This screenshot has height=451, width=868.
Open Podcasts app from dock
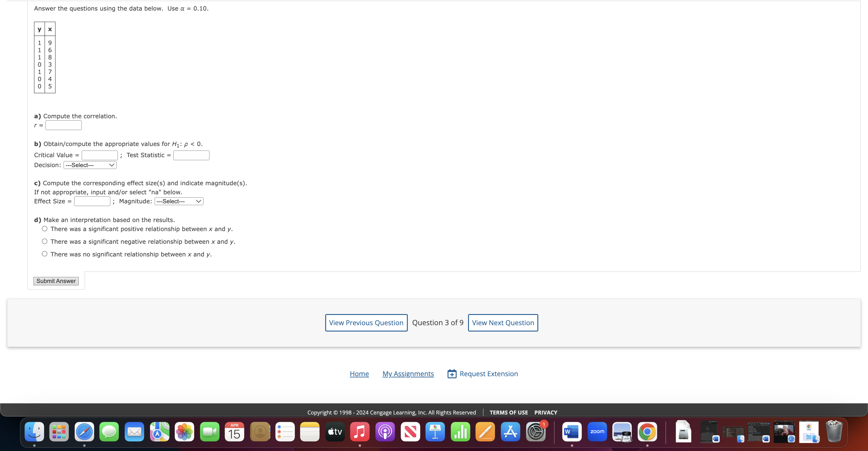385,431
